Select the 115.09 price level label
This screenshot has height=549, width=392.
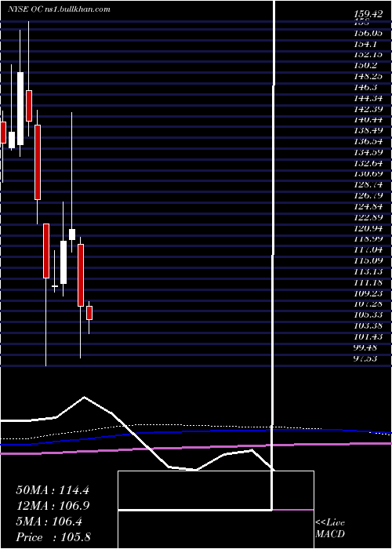pos(367,260)
